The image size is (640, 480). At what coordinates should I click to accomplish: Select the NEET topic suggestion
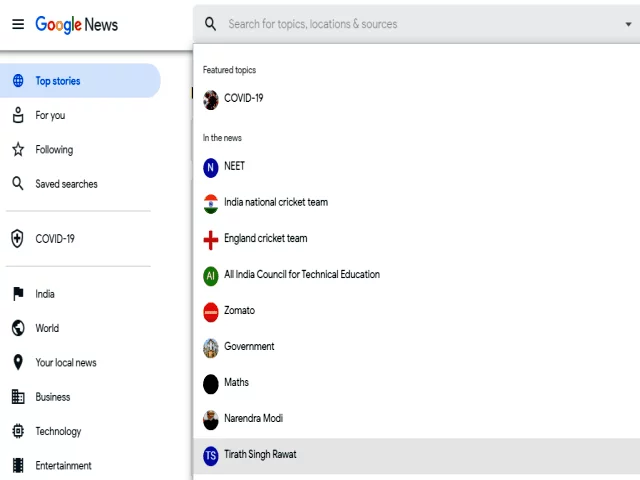[416, 167]
